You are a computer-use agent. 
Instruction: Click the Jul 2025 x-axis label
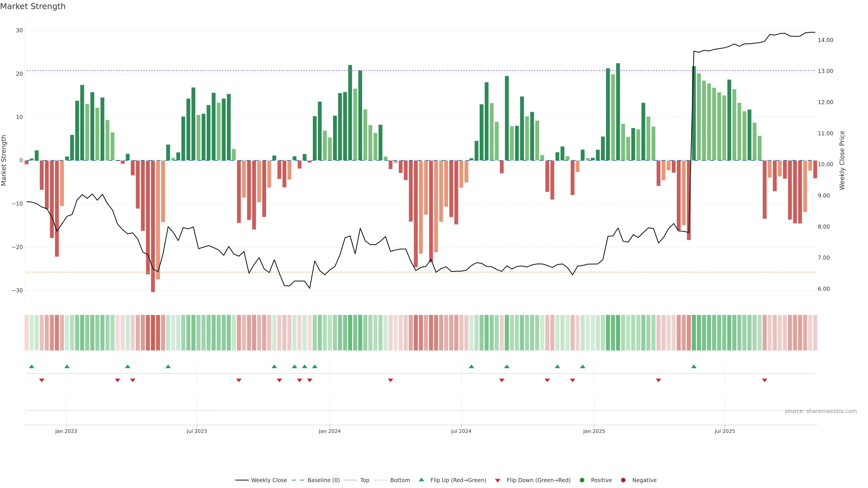click(x=724, y=431)
